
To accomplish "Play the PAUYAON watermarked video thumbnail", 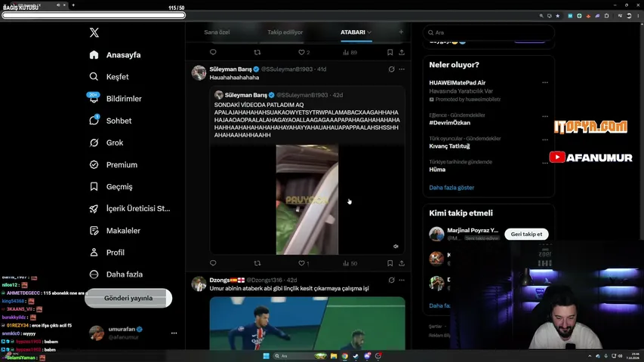I will tap(307, 199).
